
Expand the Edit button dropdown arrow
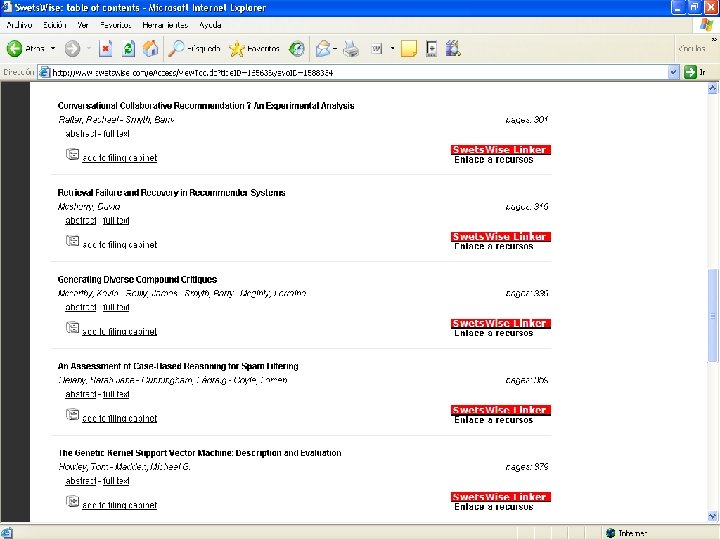pos(392,48)
